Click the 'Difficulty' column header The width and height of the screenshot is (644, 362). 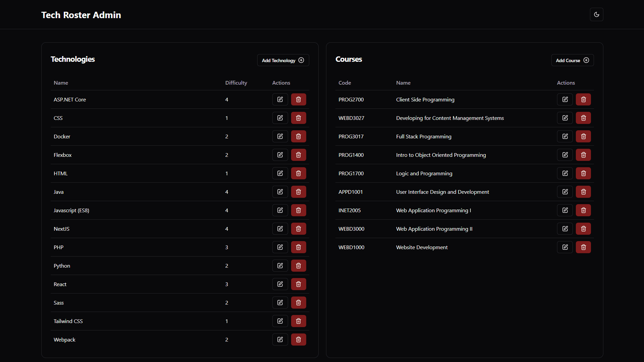point(236,83)
